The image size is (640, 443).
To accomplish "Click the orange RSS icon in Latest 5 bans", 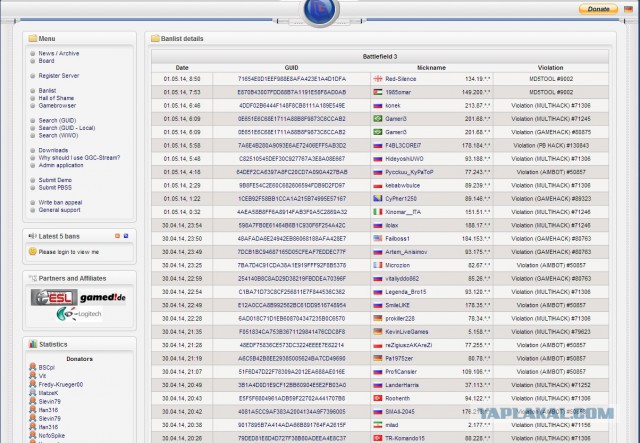I will (x=118, y=236).
